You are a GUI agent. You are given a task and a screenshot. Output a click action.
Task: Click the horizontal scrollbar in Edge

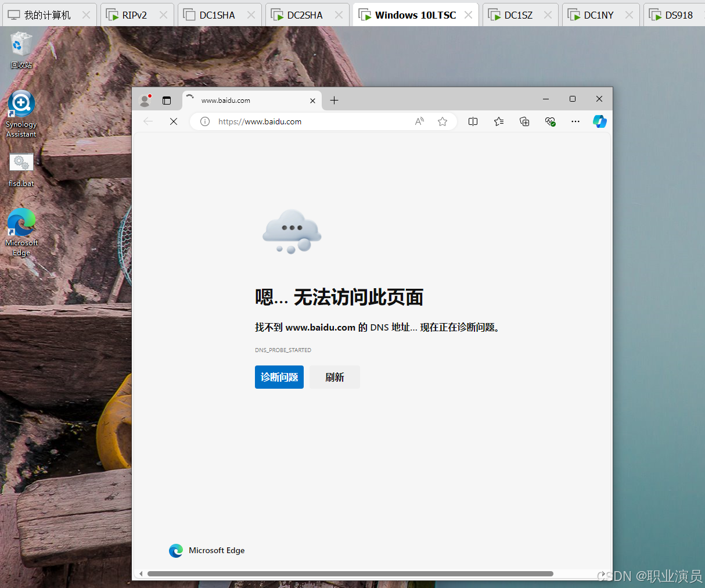(x=350, y=573)
